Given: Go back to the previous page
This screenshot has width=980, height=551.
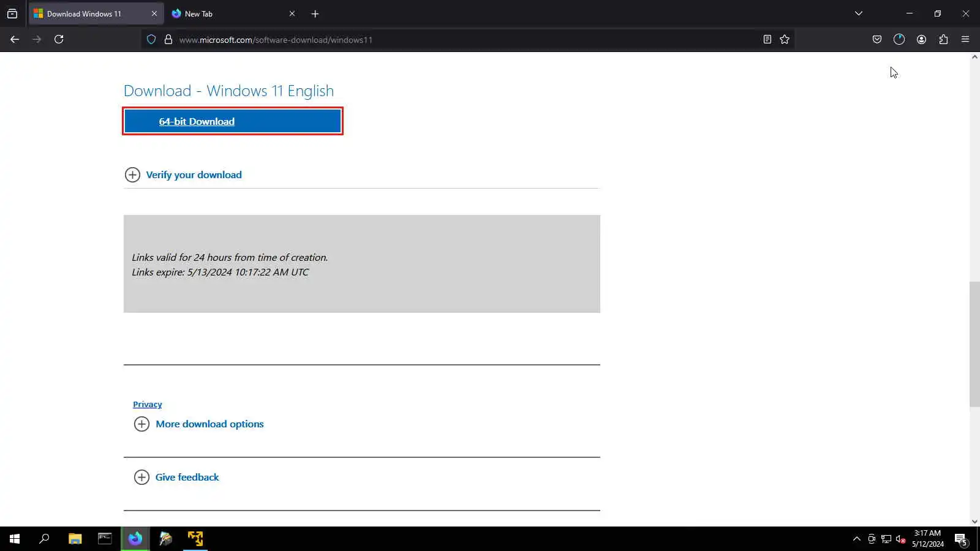Looking at the screenshot, I should click(x=15, y=39).
